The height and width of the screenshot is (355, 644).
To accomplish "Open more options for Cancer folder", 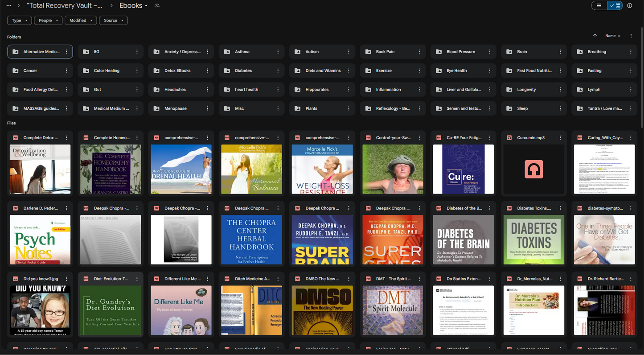I will point(66,70).
